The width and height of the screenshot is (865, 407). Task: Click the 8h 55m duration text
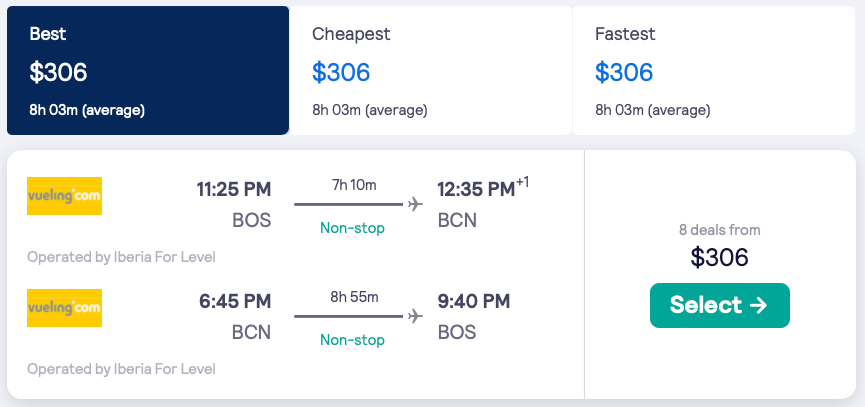tap(354, 296)
